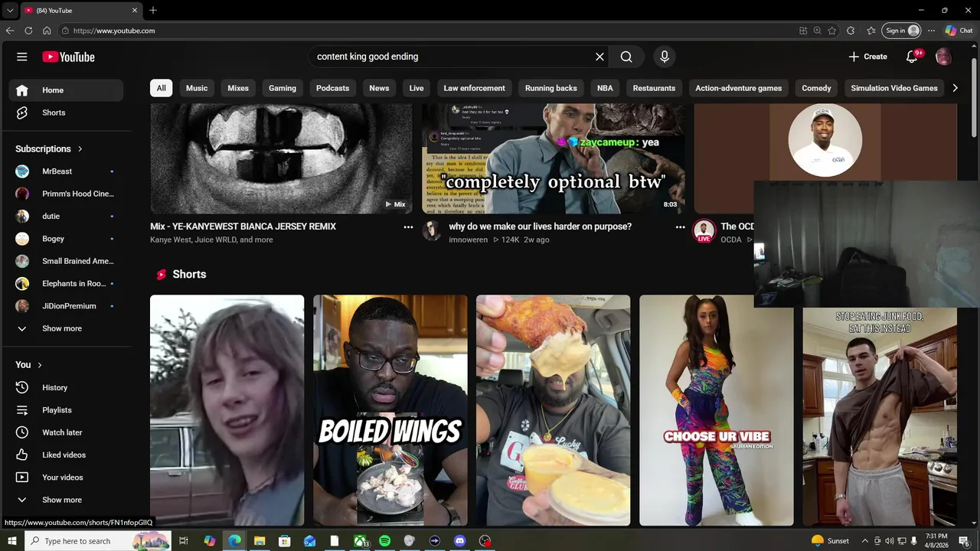Click the YouTube logo
The height and width of the screenshot is (551, 980).
click(68, 57)
